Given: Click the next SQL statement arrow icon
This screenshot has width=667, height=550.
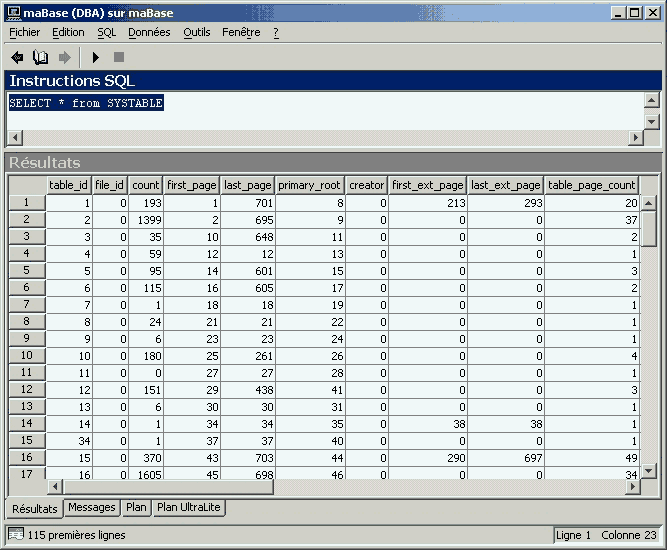Looking at the screenshot, I should point(65,58).
